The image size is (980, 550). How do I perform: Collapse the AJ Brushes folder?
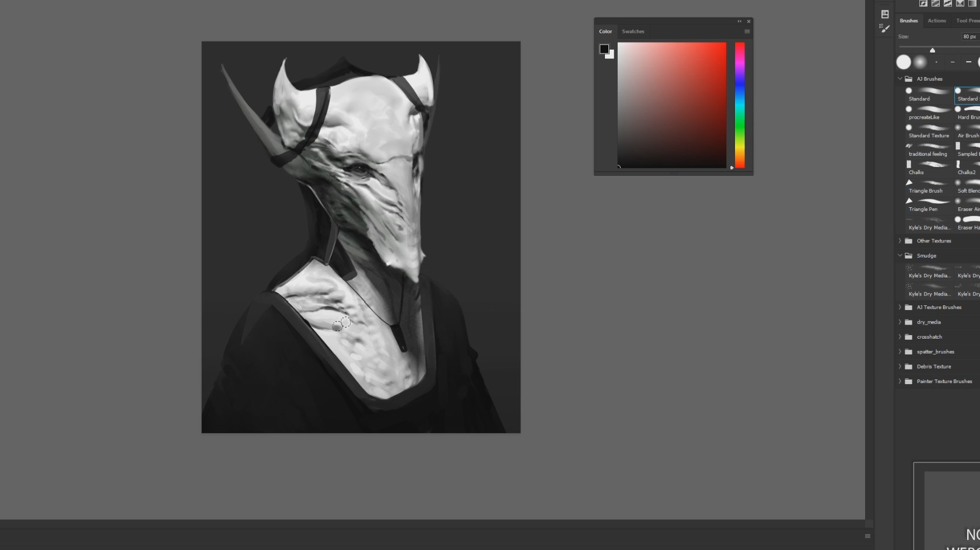(x=900, y=79)
